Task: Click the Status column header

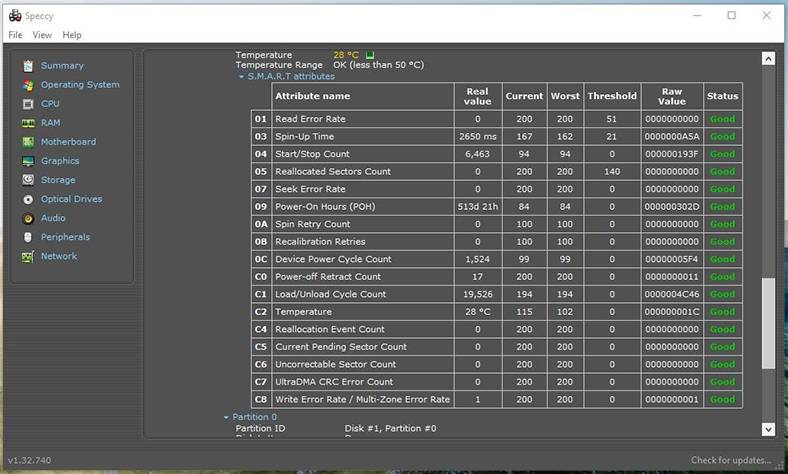Action: click(723, 96)
